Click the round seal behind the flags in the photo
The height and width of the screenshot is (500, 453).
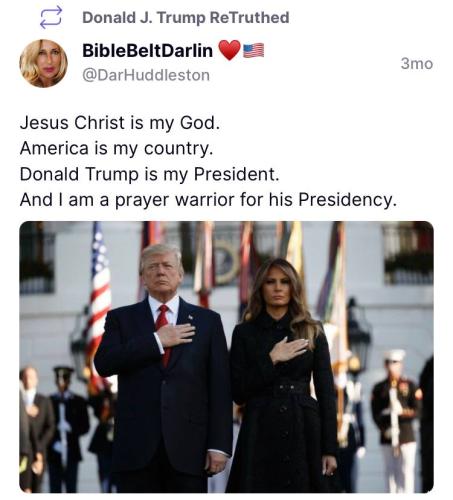[x=225, y=262]
